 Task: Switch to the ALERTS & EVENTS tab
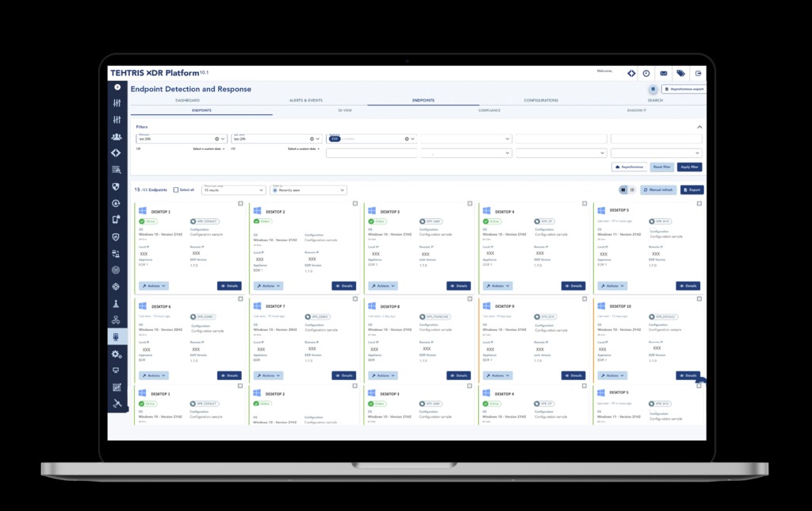305,100
